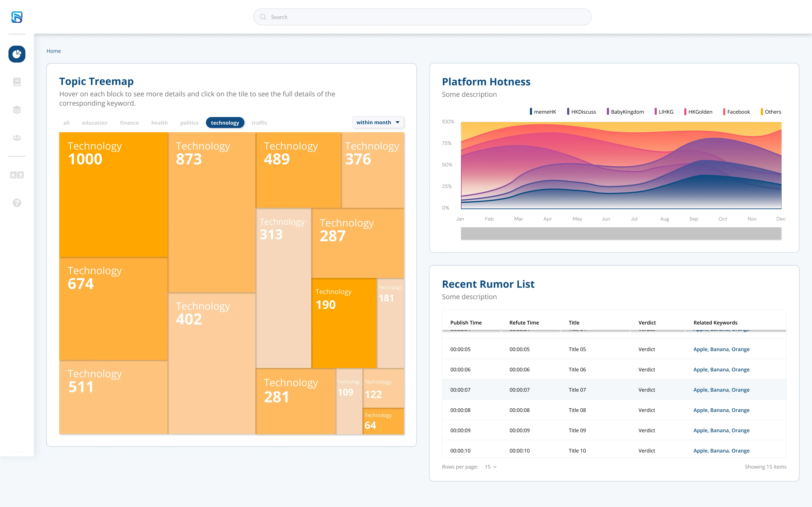The image size is (812, 507).
Task: Click the chart time range slider bar
Action: click(x=621, y=233)
